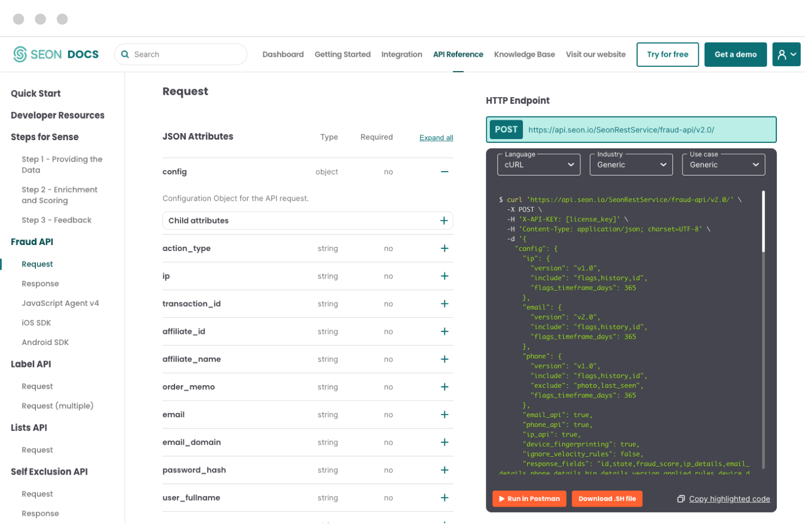Image resolution: width=805 pixels, height=532 pixels.
Task: Open the Self Exclusion API section
Action: (49, 472)
